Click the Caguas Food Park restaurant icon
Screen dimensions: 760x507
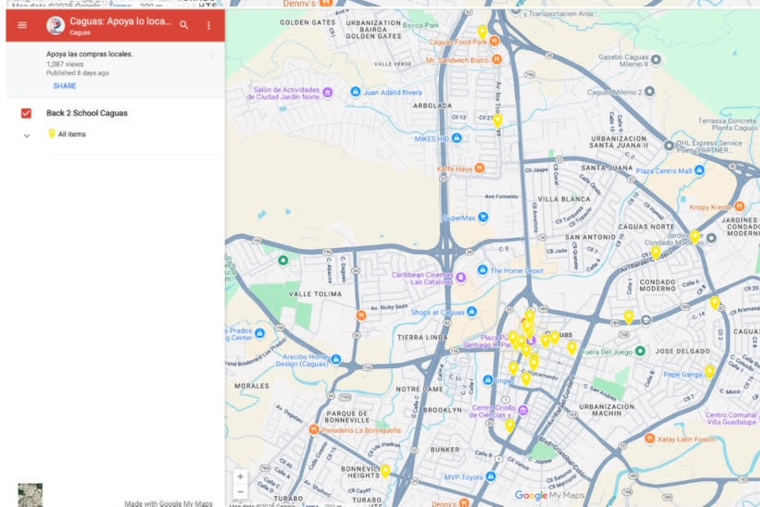pos(494,41)
